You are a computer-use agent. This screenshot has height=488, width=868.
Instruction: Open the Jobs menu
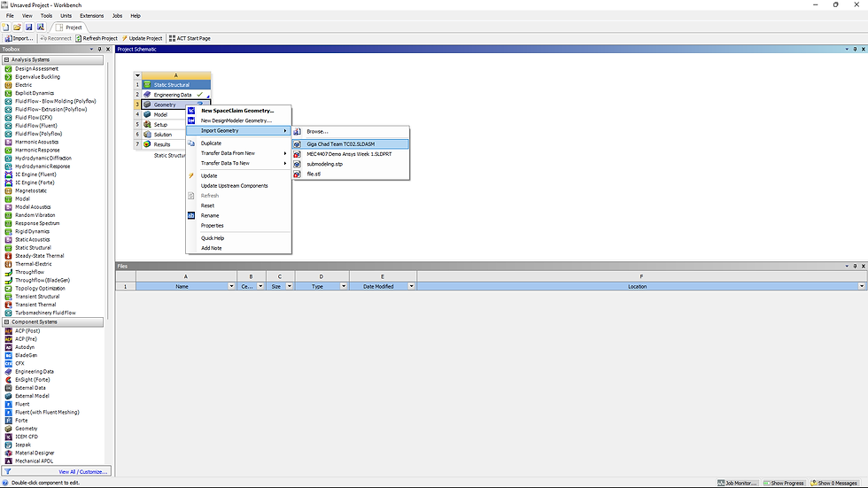click(x=117, y=15)
